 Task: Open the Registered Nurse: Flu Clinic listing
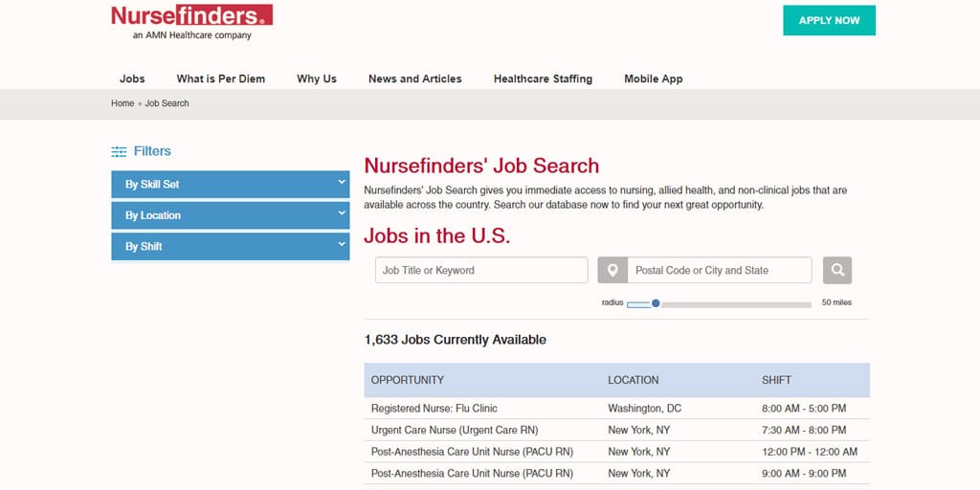point(434,409)
